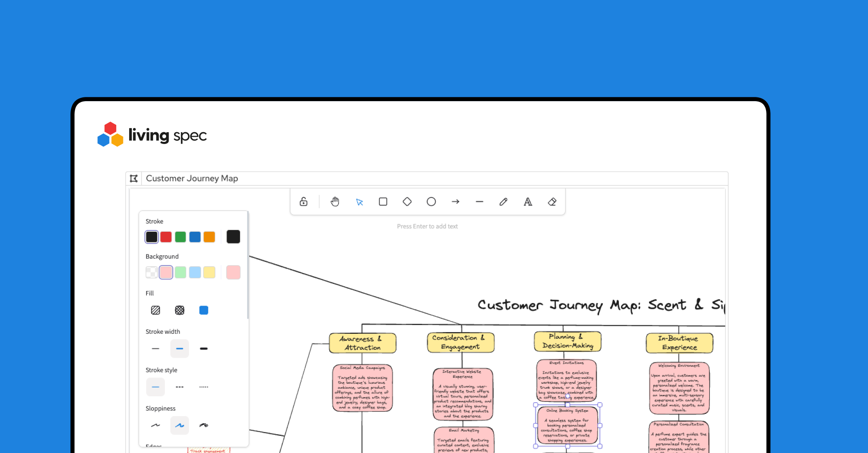Image resolution: width=868 pixels, height=453 pixels.
Task: Select the Eraser tool
Action: (x=552, y=202)
